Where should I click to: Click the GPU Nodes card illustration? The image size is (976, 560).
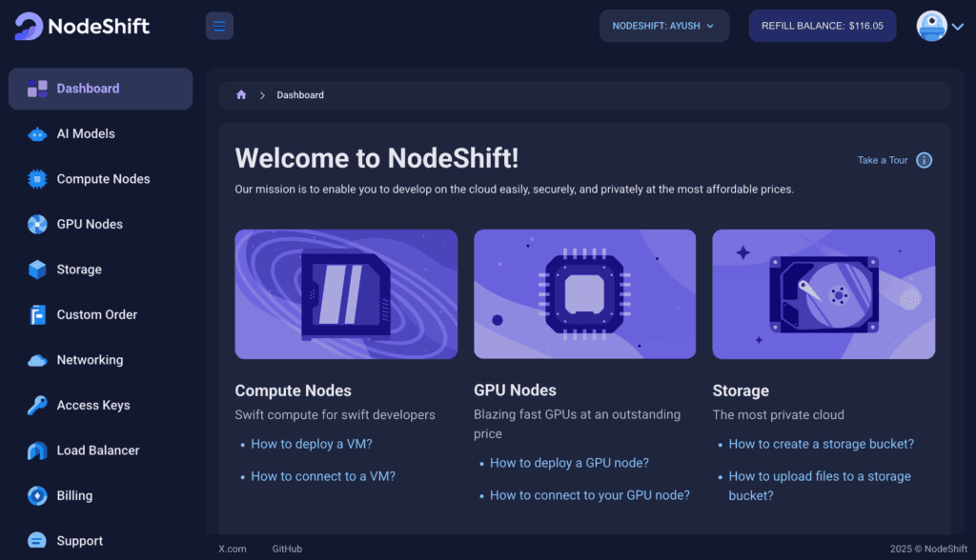(x=584, y=293)
